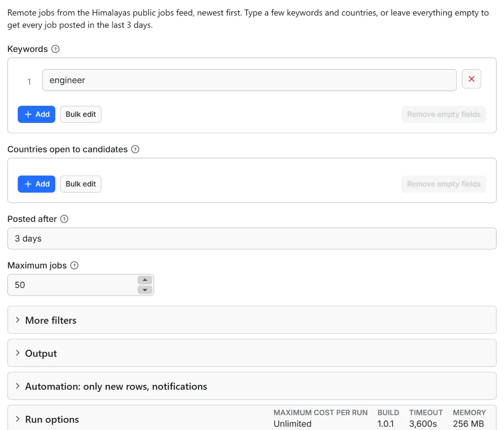
Task: Click Remove empty fields in Countries section
Action: pyautogui.click(x=444, y=184)
